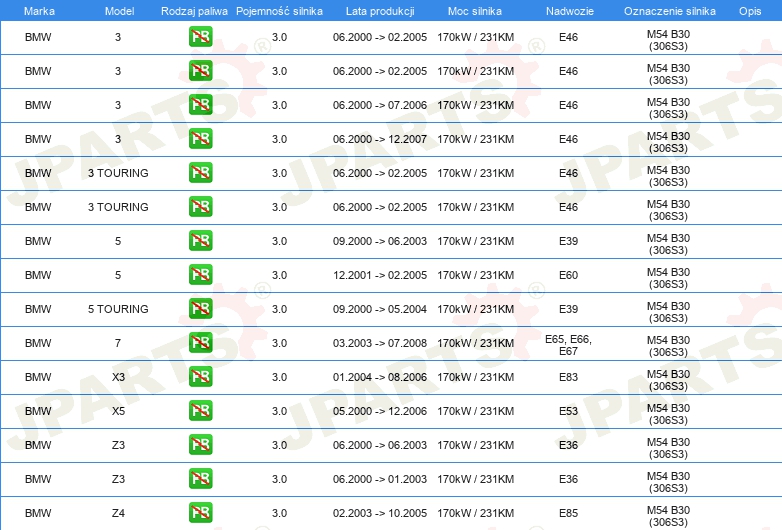Click the model cell reading 7
The width and height of the screenshot is (782, 530).
[x=118, y=343]
